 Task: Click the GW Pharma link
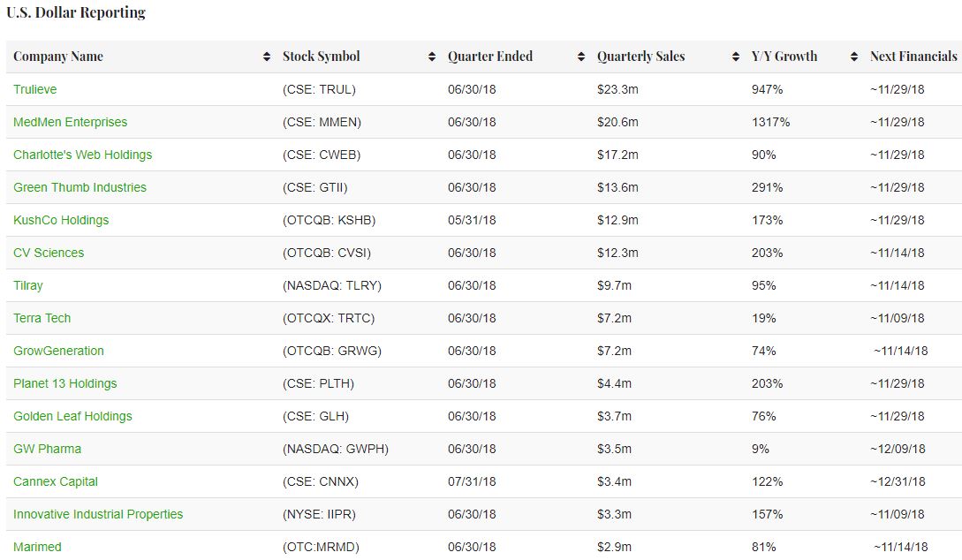47,449
